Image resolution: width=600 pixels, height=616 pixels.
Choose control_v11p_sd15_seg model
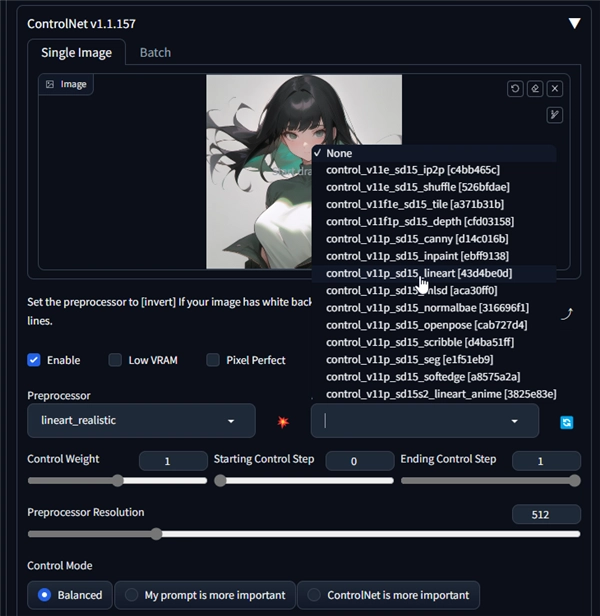[x=434, y=359]
